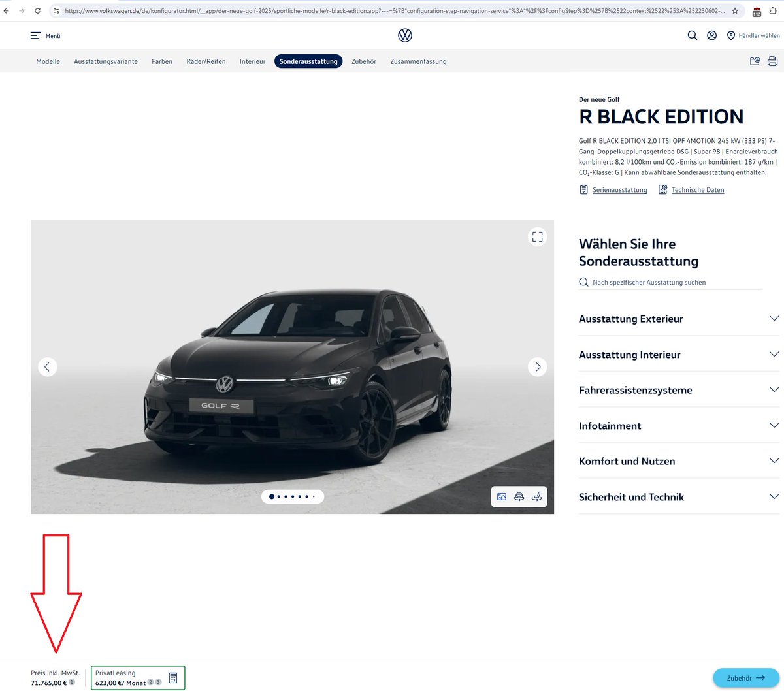Open the hamburger Menü
The height and width of the screenshot is (691, 784).
tap(45, 36)
